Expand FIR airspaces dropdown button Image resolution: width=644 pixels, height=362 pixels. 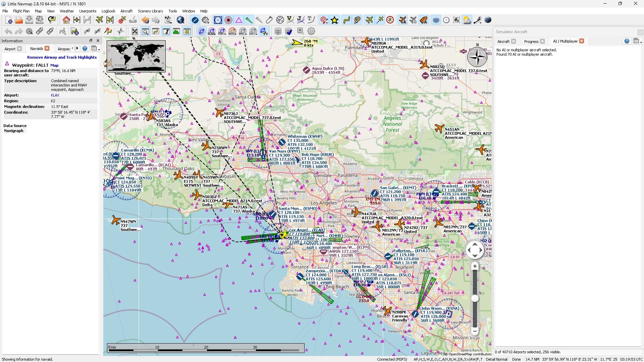(x=222, y=31)
